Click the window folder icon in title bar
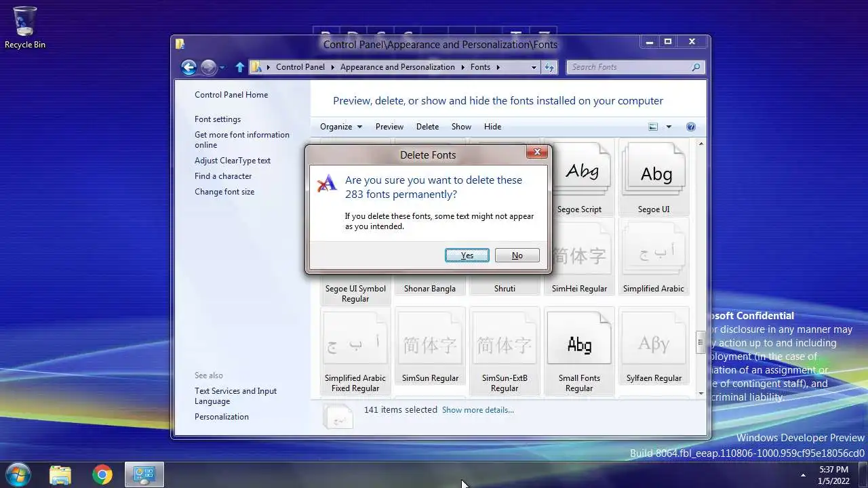Image resolution: width=868 pixels, height=488 pixels. coord(180,44)
